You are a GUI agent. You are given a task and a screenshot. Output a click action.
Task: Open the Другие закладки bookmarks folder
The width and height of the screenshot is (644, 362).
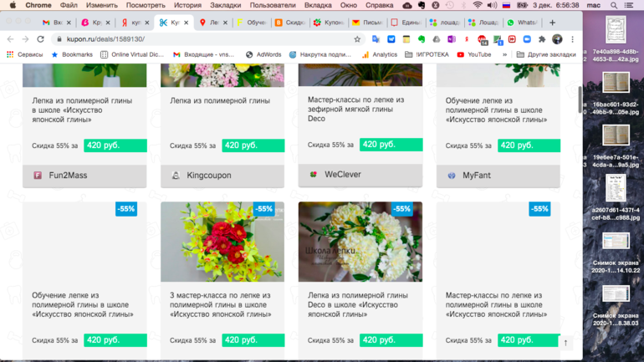[x=545, y=54]
